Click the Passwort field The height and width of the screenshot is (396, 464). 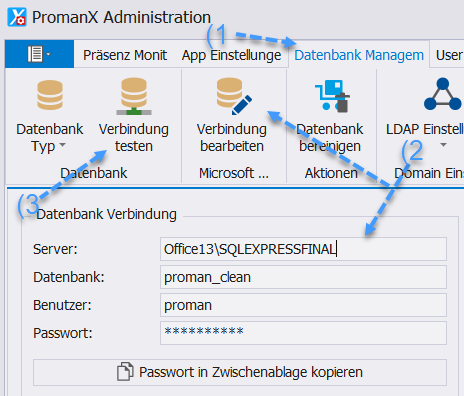[303, 333]
